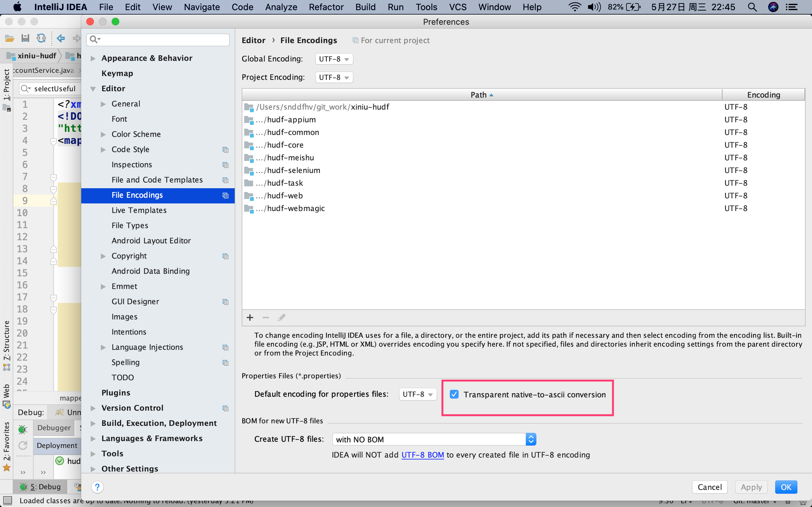Open macOS Spotlight search icon
Image resolution: width=812 pixels, height=507 pixels.
[x=752, y=7]
